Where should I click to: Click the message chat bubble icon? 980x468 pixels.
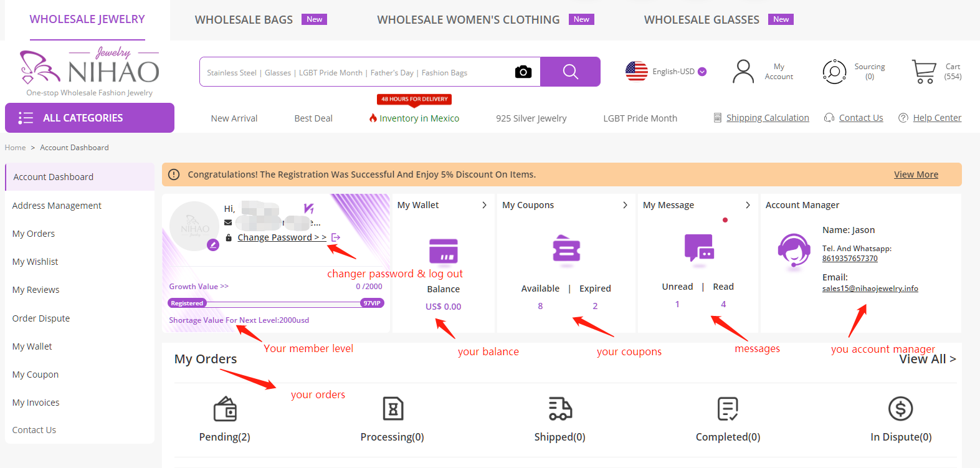click(x=699, y=249)
